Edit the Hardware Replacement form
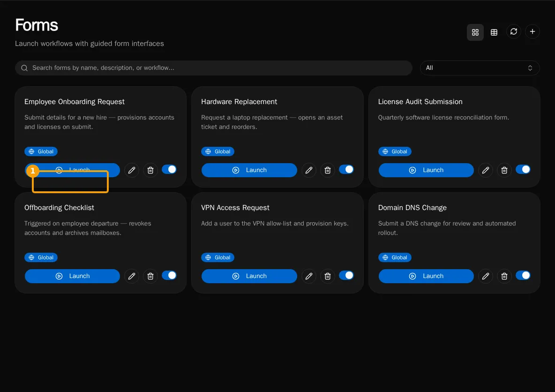This screenshot has height=392, width=555. pos(308,170)
